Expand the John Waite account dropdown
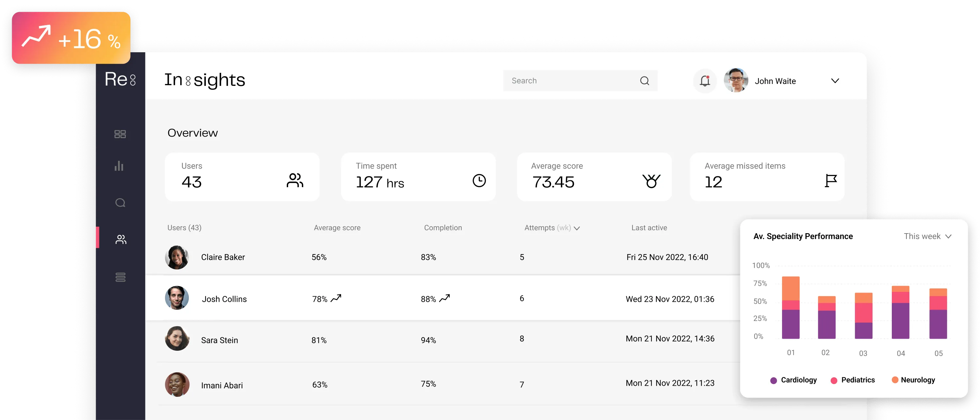Viewport: 980px width, 420px height. 835,81
